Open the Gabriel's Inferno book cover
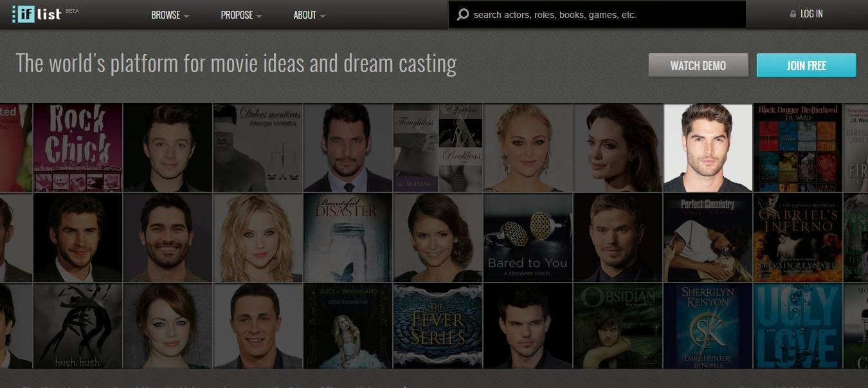The image size is (868, 388). 798,238
